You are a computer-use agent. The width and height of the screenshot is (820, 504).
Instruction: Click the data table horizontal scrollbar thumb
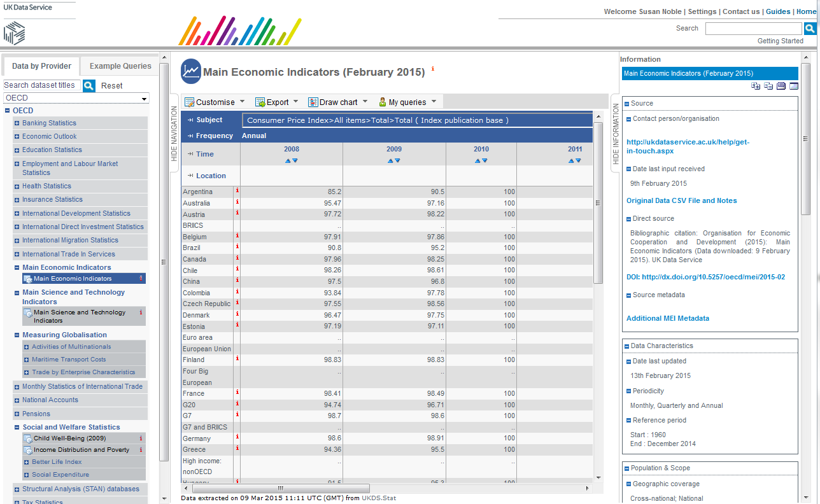(x=280, y=488)
